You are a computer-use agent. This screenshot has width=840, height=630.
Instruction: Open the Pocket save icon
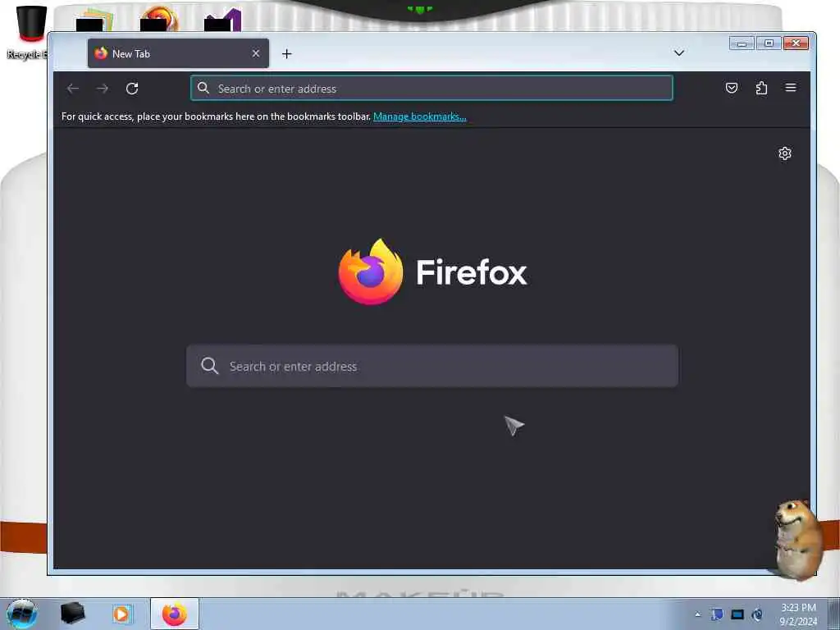[731, 88]
